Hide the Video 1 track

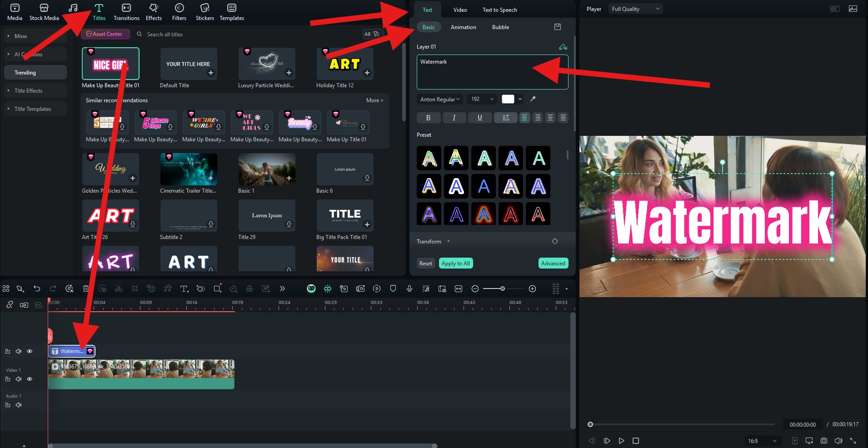[x=30, y=379]
